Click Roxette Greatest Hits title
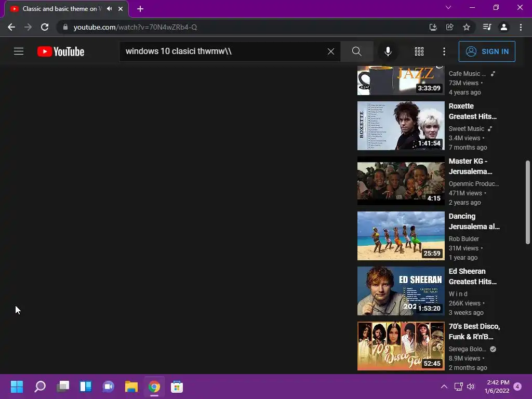Image resolution: width=532 pixels, height=399 pixels. pyautogui.click(x=473, y=111)
